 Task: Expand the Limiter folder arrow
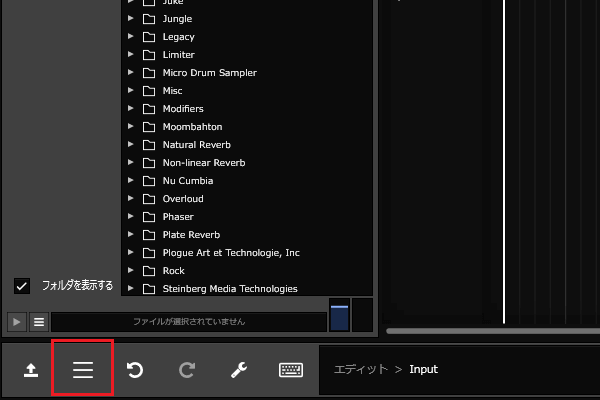coord(130,55)
